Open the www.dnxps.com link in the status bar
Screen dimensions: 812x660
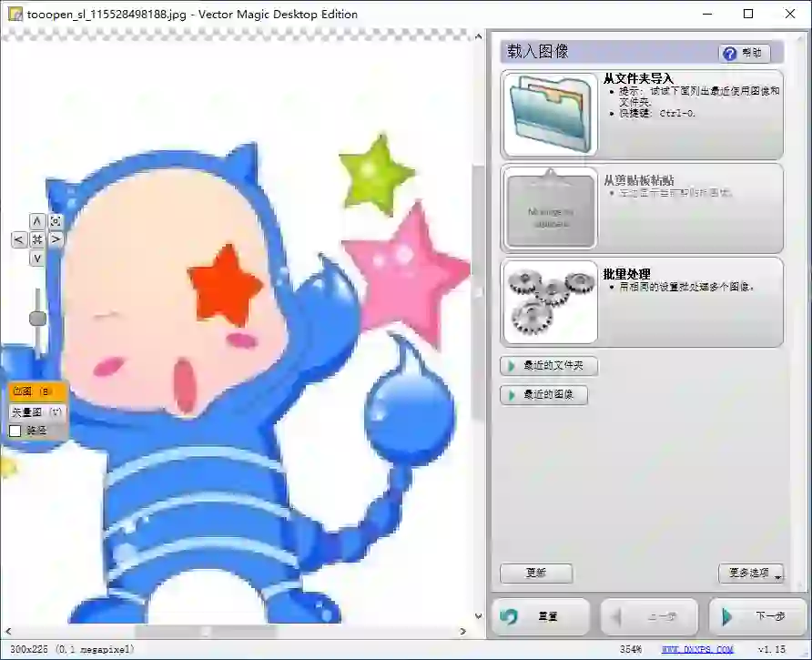click(697, 649)
